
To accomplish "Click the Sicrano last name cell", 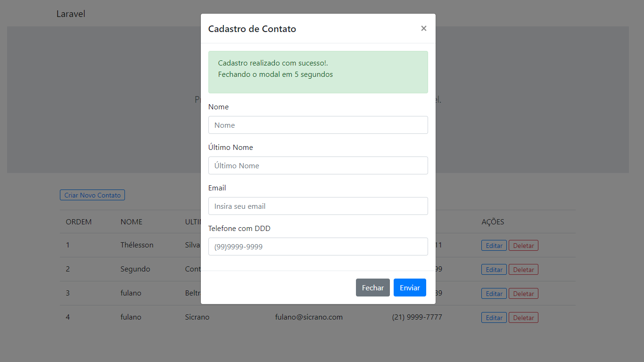I will (197, 317).
